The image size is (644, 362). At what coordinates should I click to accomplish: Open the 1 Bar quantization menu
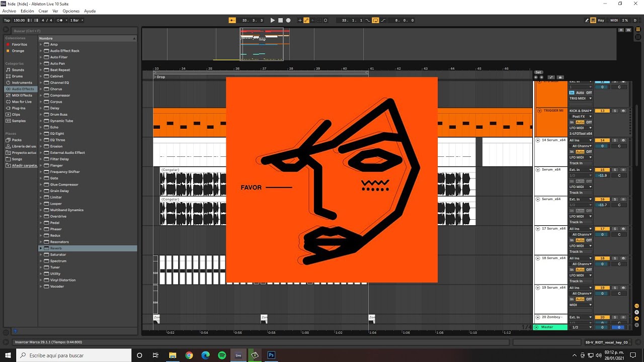click(76, 20)
